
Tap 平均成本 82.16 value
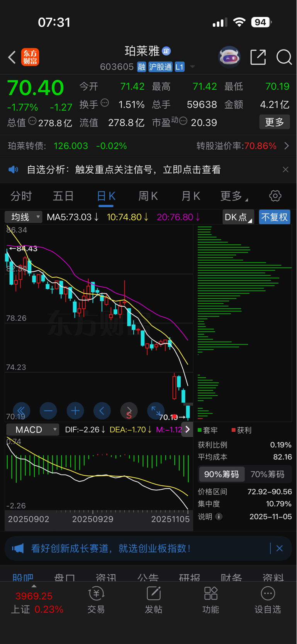coord(282,457)
